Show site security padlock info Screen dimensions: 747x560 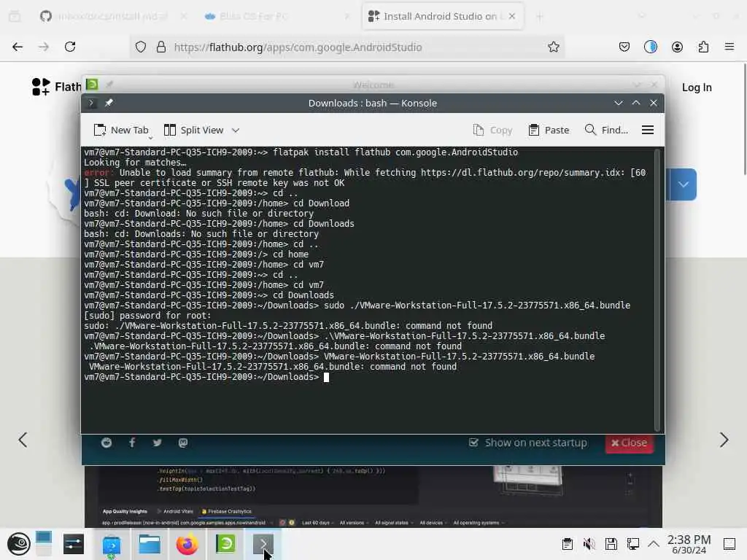(161, 47)
